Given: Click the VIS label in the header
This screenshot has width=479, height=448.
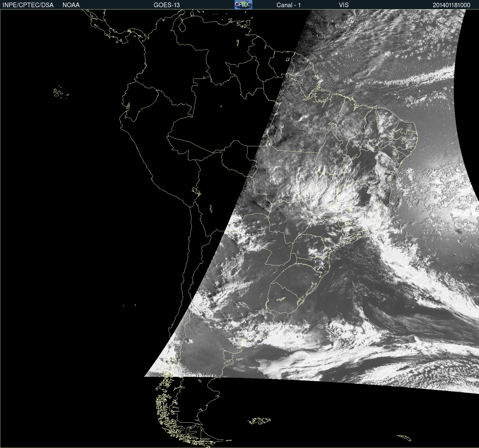Looking at the screenshot, I should (344, 5).
